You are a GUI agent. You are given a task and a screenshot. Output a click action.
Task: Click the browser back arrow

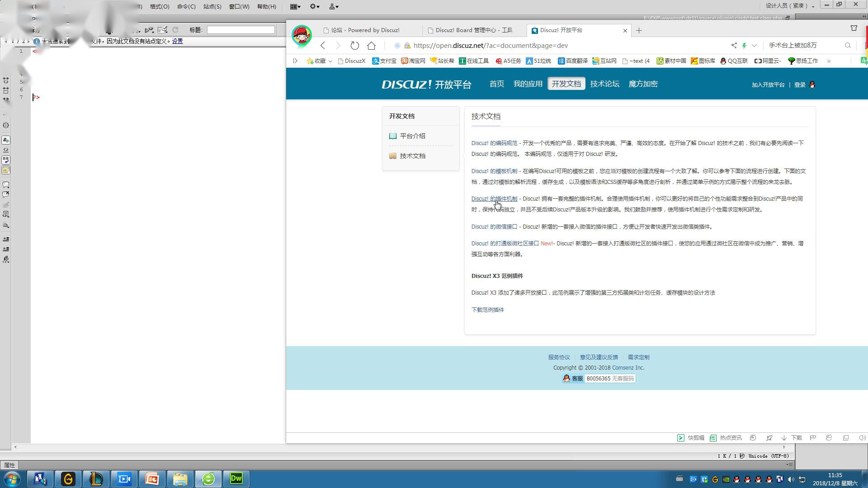click(323, 46)
